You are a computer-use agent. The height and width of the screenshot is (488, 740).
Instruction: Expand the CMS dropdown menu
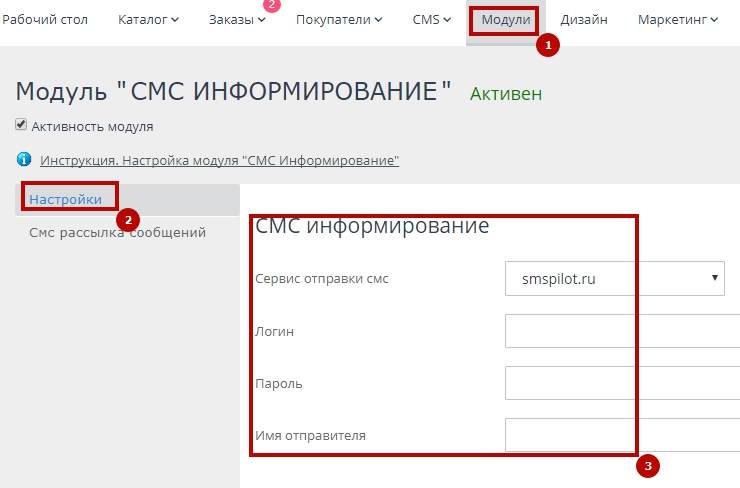click(431, 20)
